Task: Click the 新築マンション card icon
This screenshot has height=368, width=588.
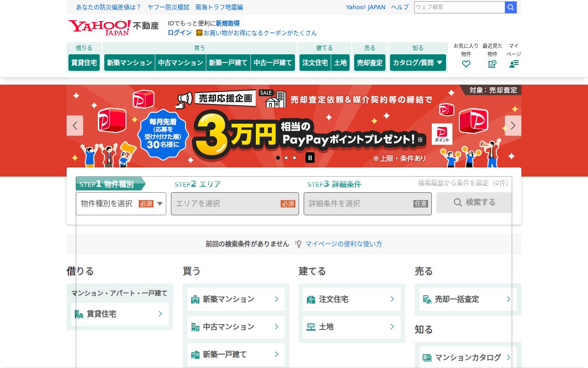Action: pyautogui.click(x=195, y=299)
